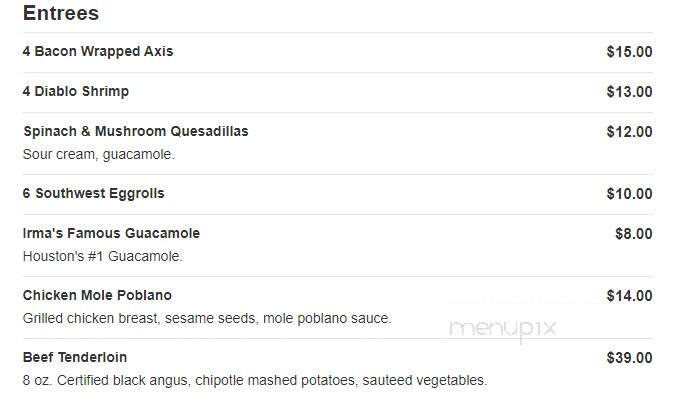The image size is (682, 411).
Task: Click the $14.00 Chicken Mole price
Action: tap(629, 296)
